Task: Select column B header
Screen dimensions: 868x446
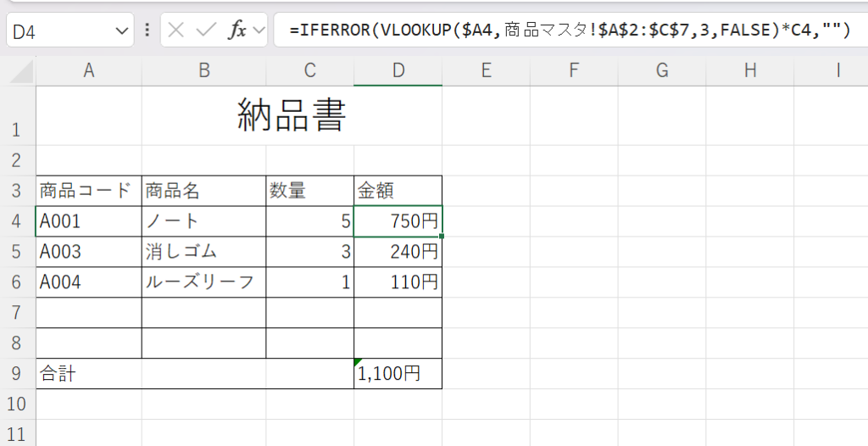Action: coord(203,71)
